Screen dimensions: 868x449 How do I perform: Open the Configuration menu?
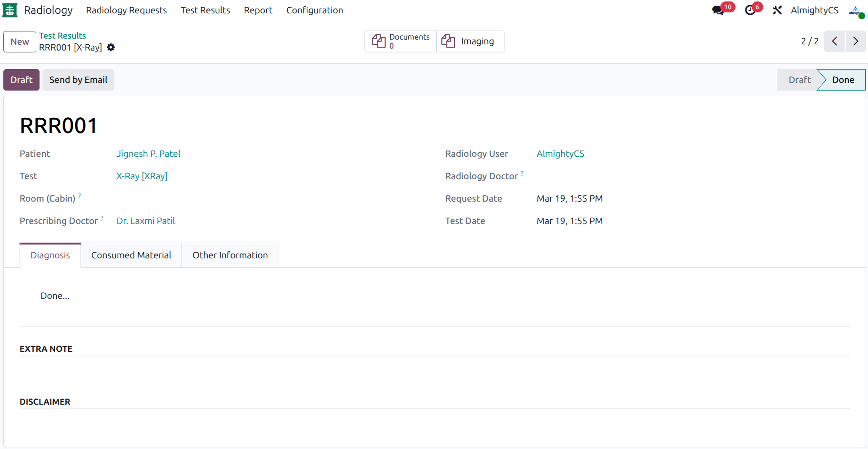(314, 10)
